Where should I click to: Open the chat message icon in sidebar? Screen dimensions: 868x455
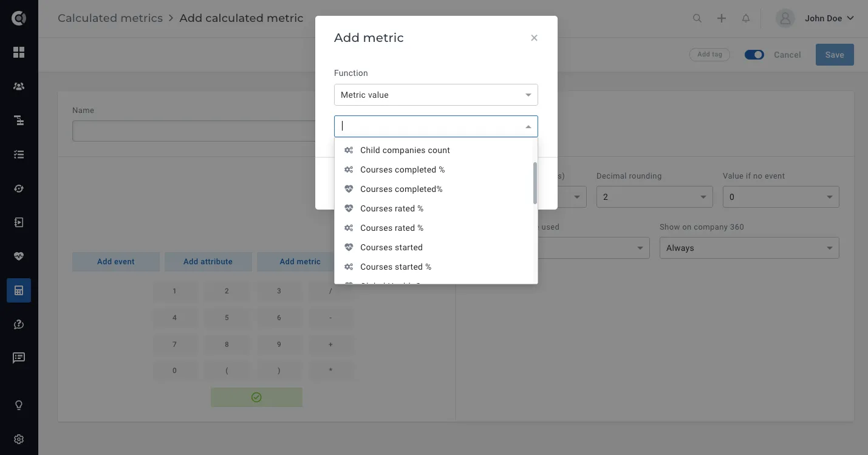pos(19,358)
